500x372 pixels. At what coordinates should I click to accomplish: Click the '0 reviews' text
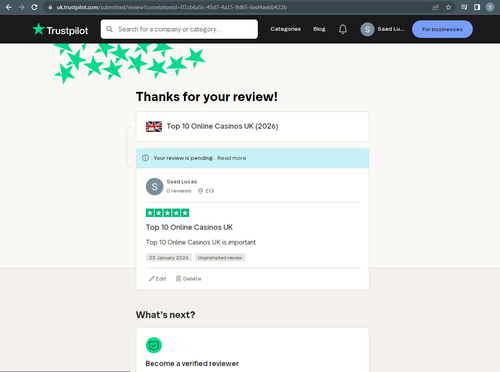click(x=179, y=191)
